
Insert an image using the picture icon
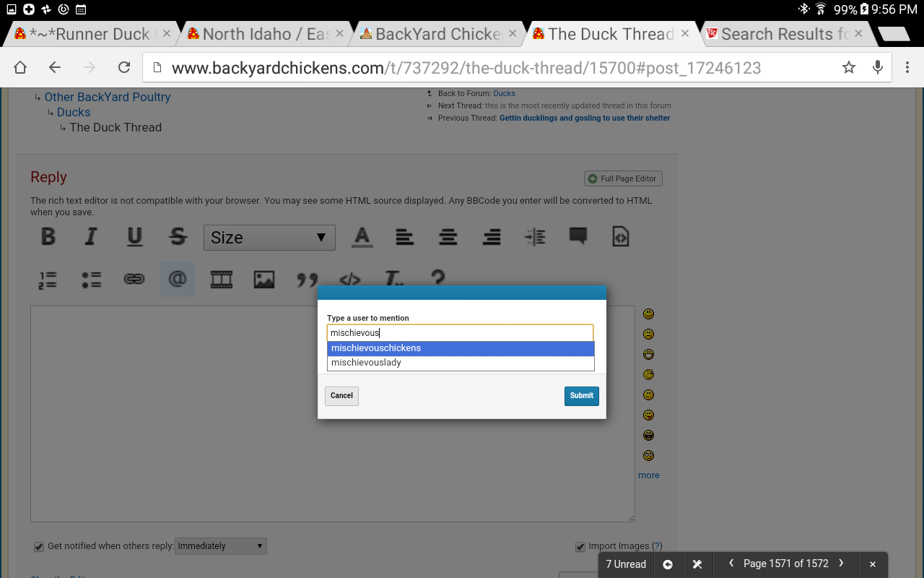coord(263,280)
